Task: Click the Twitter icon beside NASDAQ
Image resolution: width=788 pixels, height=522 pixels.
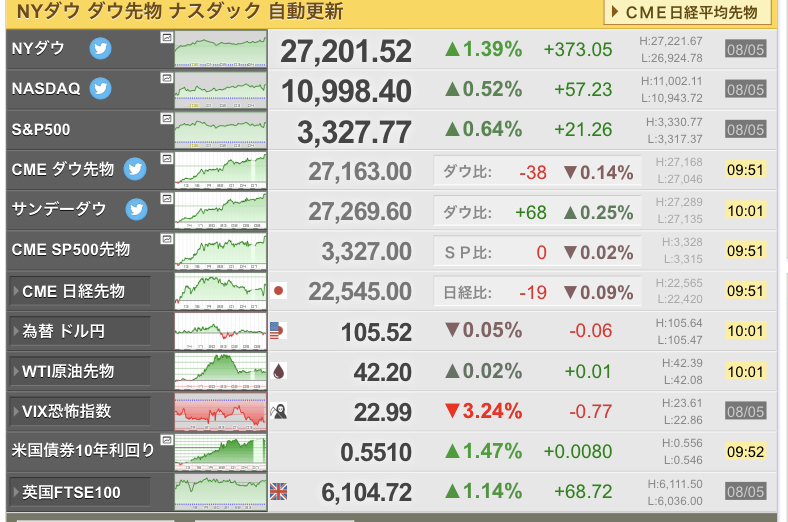Action: (x=101, y=89)
